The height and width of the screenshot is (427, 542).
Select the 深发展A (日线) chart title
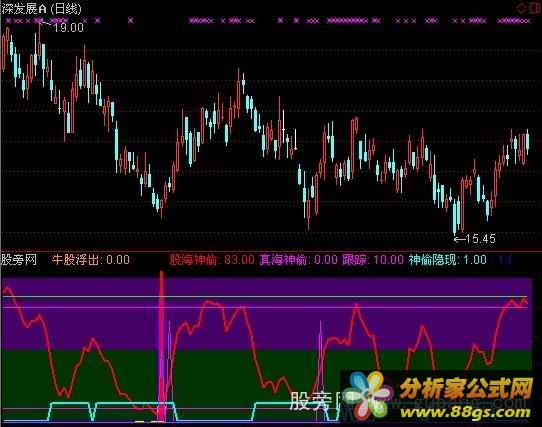pos(41,9)
